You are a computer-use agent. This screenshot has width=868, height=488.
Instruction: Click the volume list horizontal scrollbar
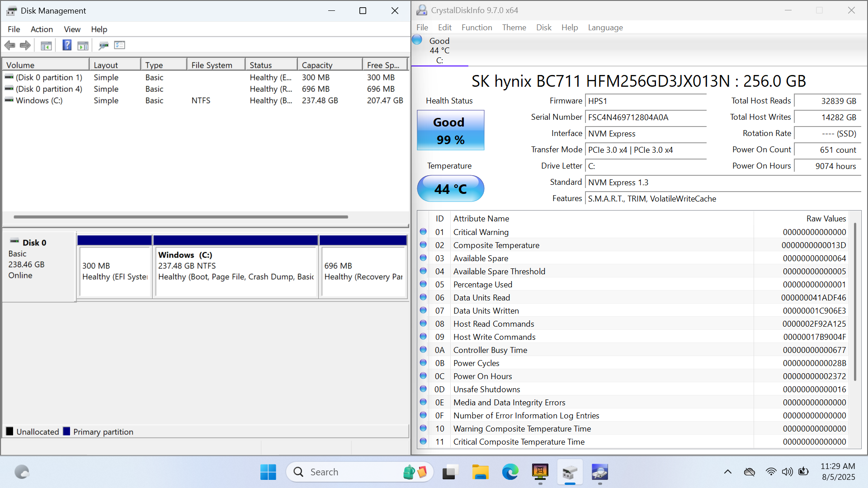(181, 217)
